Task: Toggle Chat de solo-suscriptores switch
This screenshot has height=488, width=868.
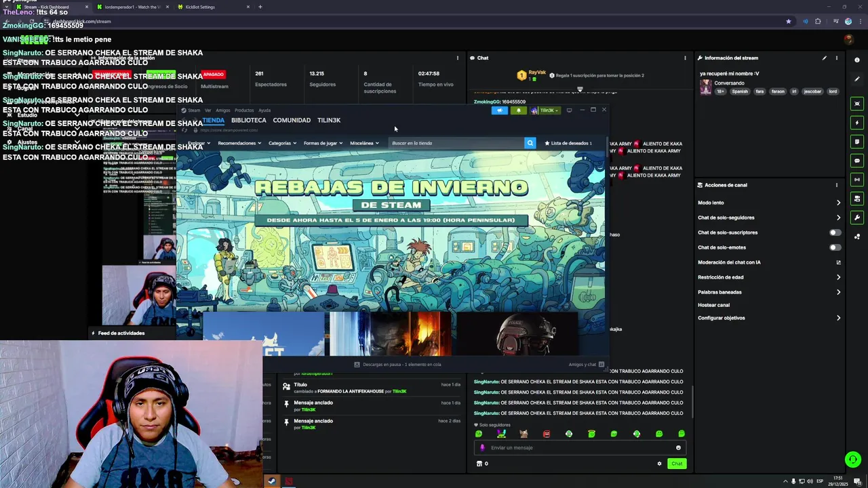Action: pos(835,232)
